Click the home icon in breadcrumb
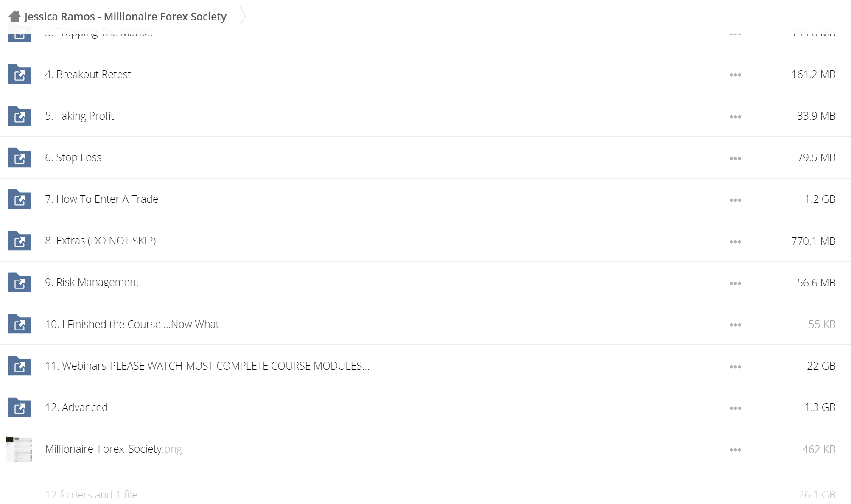The height and width of the screenshot is (504, 851). [14, 17]
